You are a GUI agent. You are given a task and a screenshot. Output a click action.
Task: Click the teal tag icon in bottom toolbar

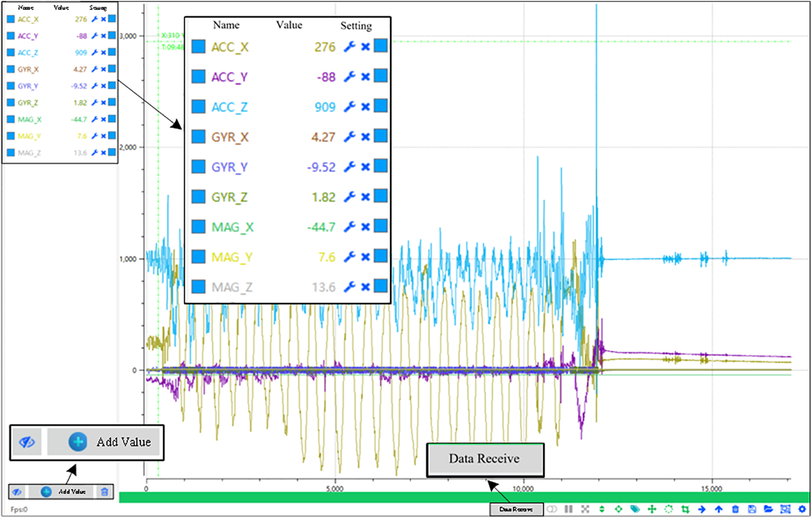(635, 509)
